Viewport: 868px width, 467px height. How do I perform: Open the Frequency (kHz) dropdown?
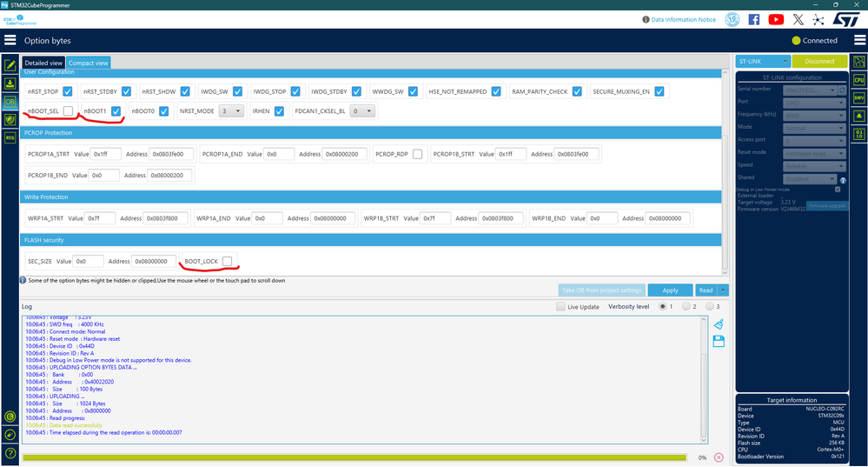click(x=815, y=115)
